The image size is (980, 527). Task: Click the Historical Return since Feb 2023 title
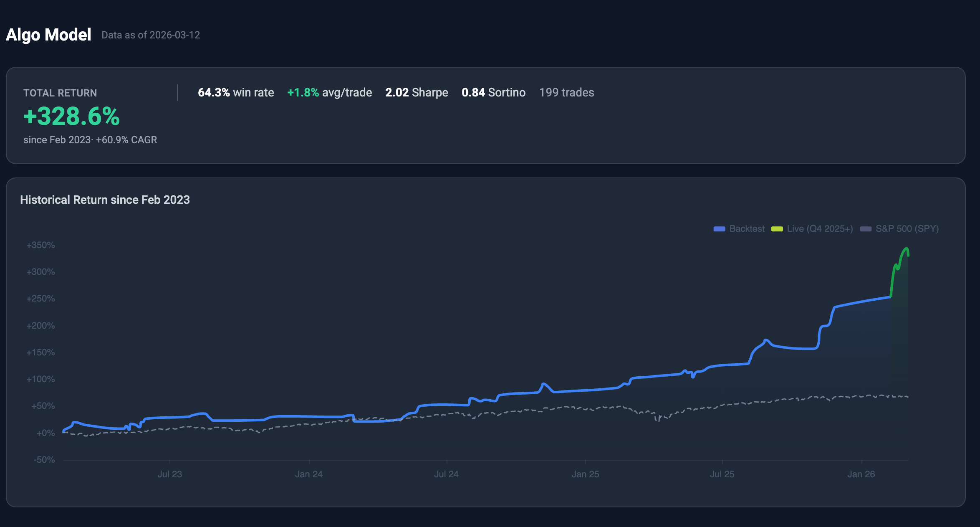pos(105,200)
